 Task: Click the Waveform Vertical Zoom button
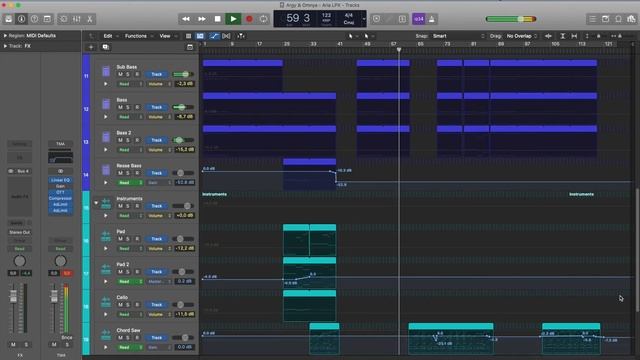pos(548,36)
